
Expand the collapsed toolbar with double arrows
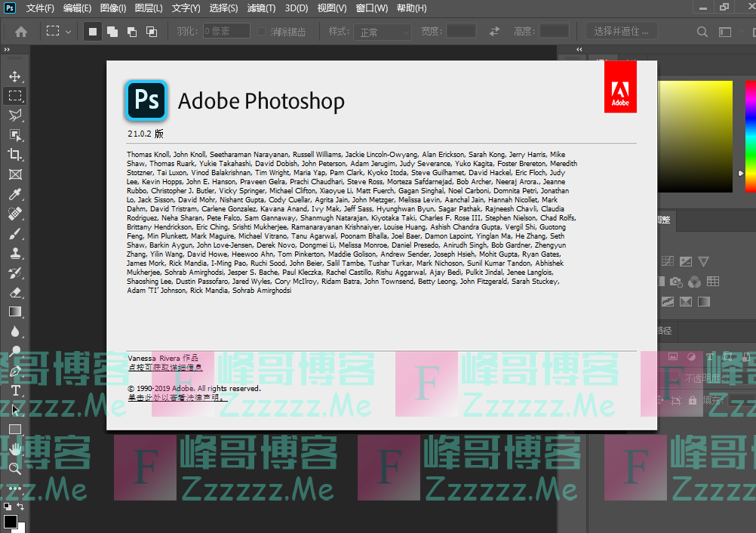coord(7,50)
